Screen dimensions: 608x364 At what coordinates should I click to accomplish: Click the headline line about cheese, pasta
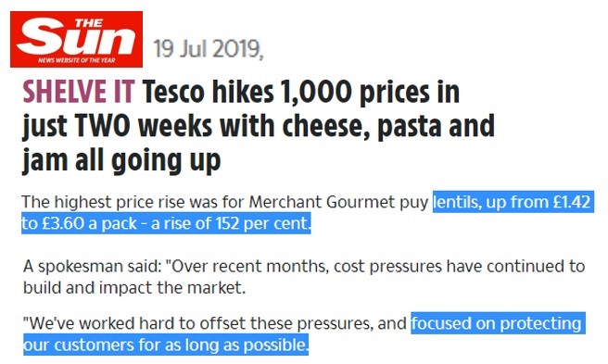click(259, 126)
